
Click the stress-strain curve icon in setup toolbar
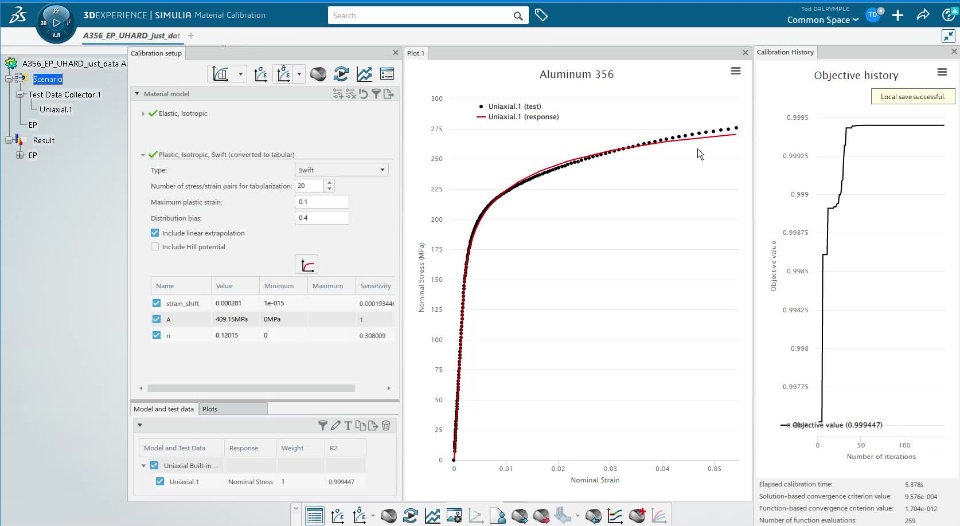260,74
